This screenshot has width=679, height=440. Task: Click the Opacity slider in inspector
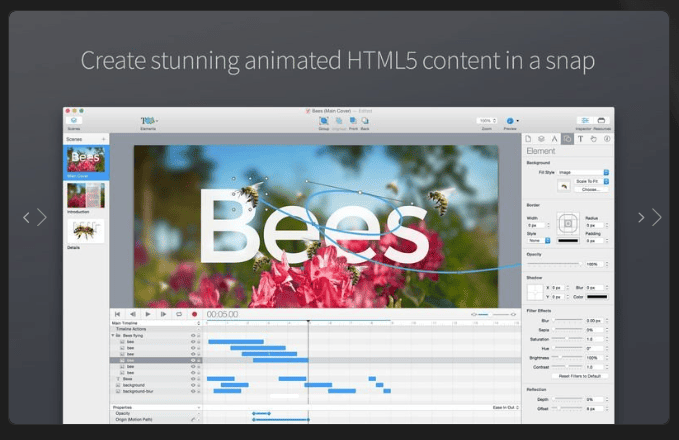[554, 264]
